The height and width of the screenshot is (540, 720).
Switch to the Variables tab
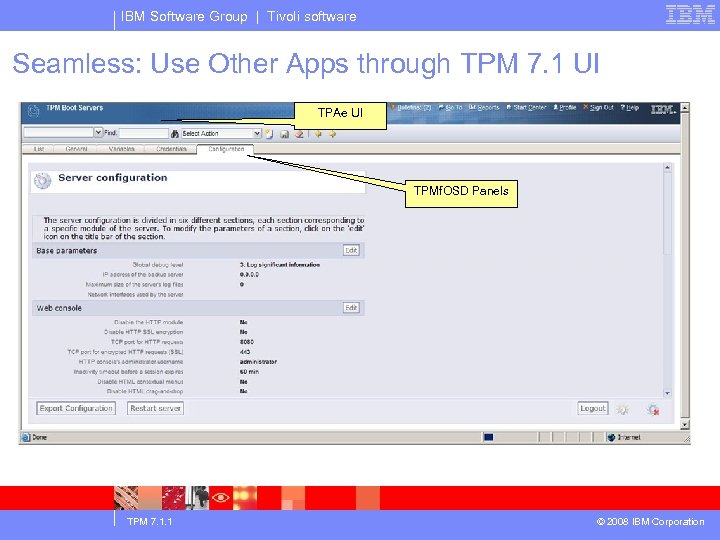121,149
